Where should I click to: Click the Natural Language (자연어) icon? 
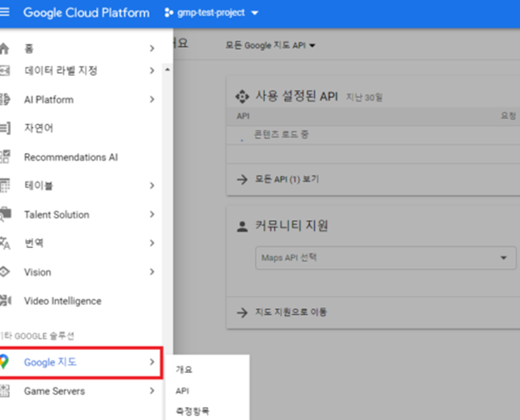[5, 128]
